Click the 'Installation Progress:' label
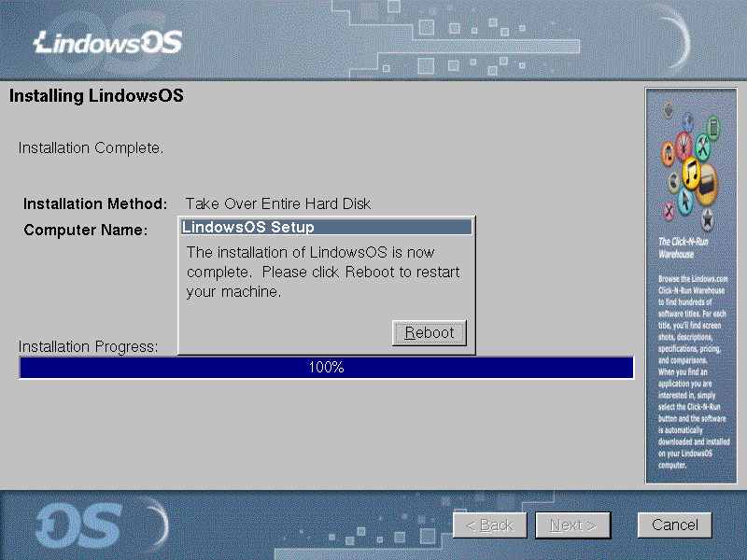The width and height of the screenshot is (747, 560). (88, 346)
